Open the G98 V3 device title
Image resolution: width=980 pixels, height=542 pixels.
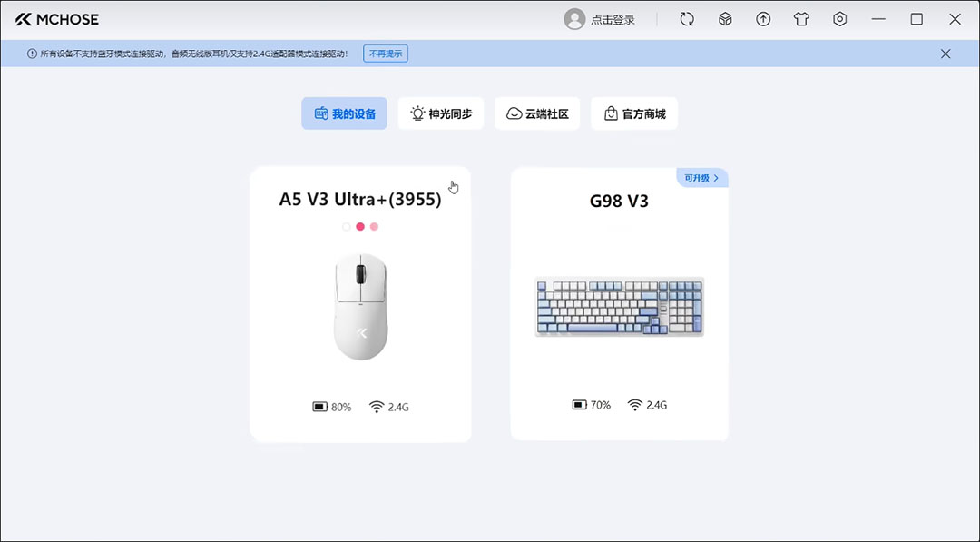[x=620, y=202]
